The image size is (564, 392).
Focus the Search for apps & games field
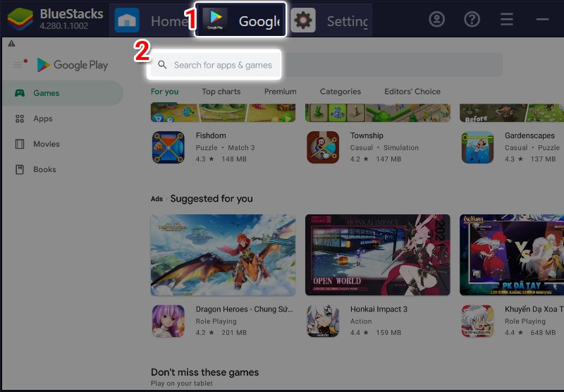tap(326, 65)
